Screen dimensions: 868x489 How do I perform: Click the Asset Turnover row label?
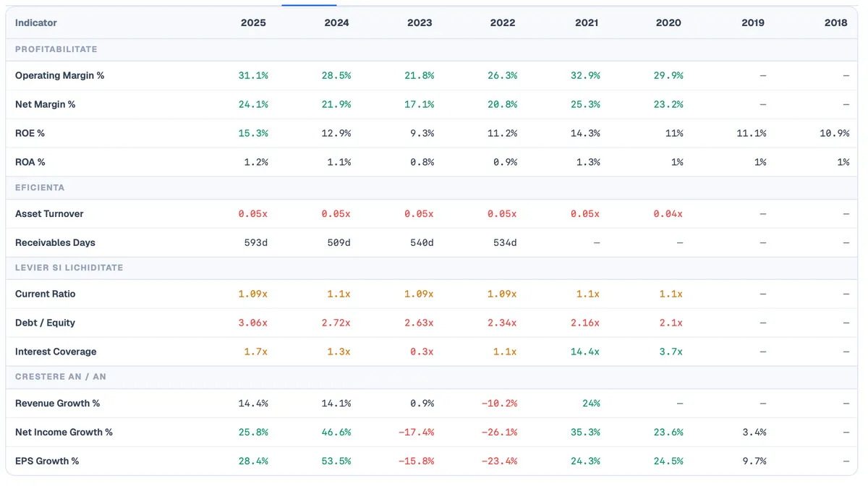(x=49, y=213)
